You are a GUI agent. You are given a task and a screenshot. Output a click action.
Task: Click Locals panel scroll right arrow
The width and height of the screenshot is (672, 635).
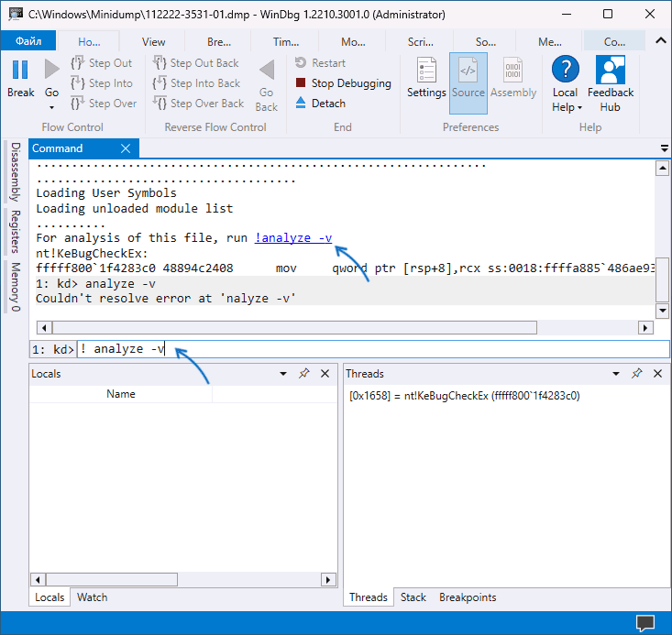[328, 580]
